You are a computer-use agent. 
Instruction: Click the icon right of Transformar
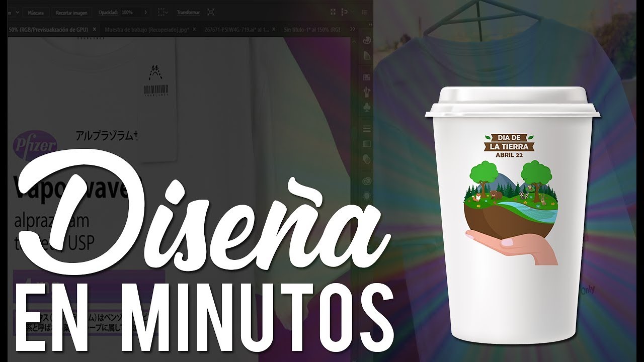(x=211, y=12)
